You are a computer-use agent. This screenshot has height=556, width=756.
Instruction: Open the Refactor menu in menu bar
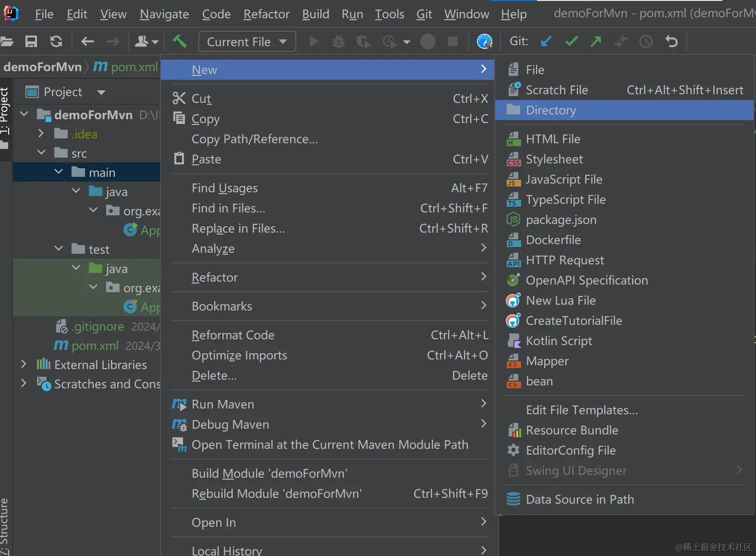pyautogui.click(x=267, y=14)
